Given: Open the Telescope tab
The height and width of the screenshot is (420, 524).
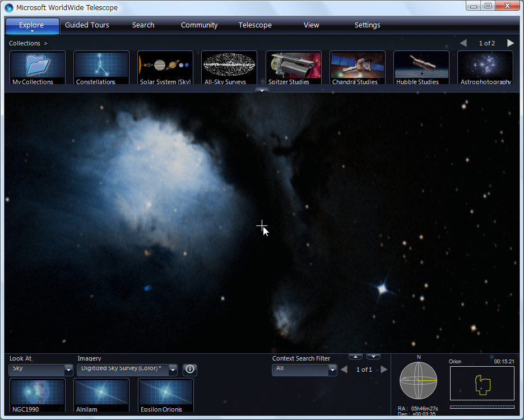Looking at the screenshot, I should [255, 25].
